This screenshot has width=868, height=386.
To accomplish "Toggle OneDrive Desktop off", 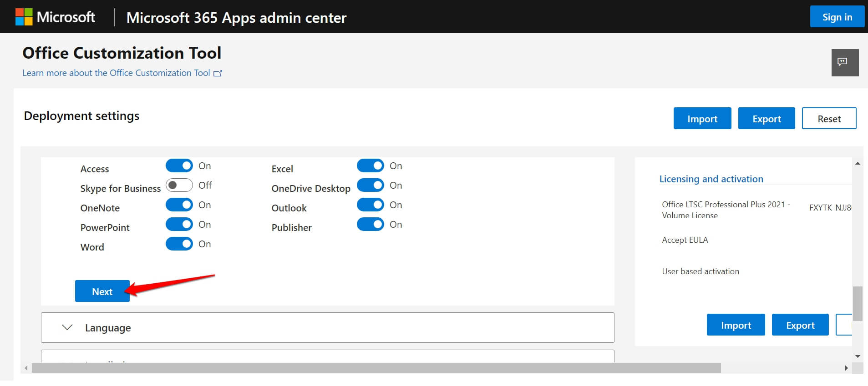I will point(371,185).
